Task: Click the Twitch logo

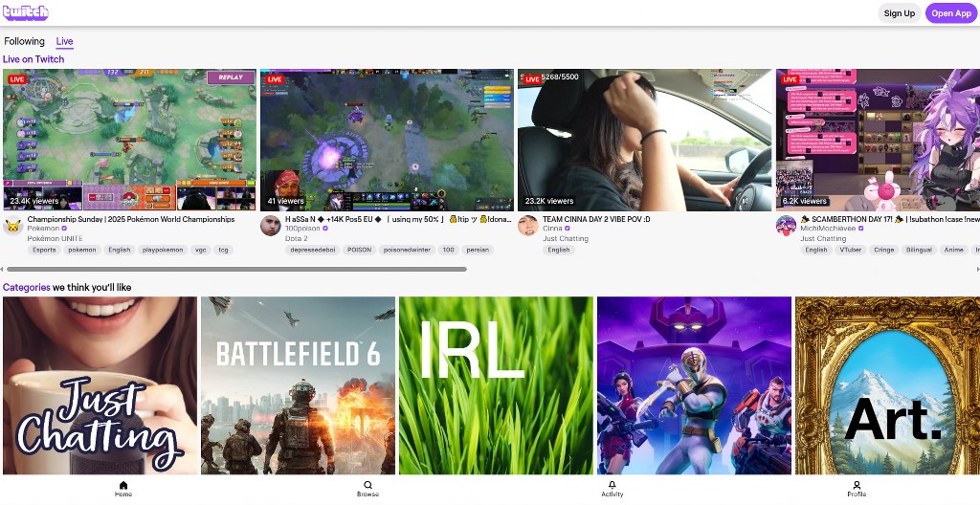Action: tap(26, 12)
